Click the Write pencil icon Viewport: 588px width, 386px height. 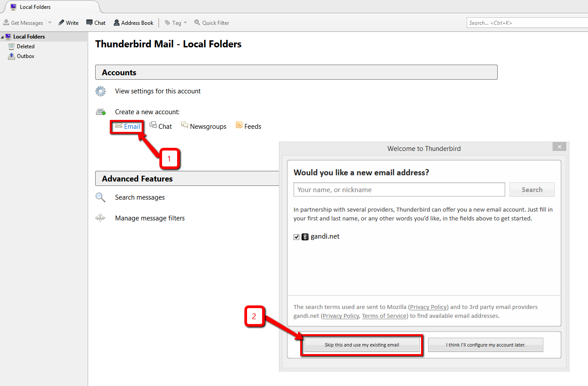(61, 23)
